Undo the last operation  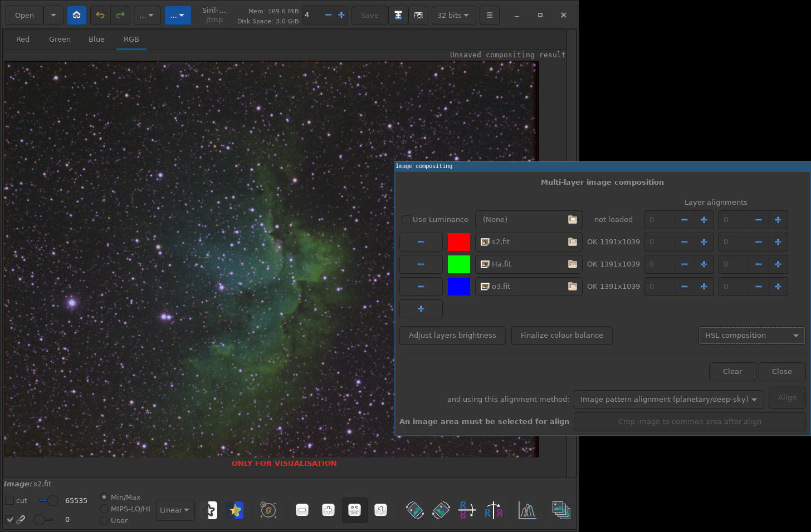100,15
